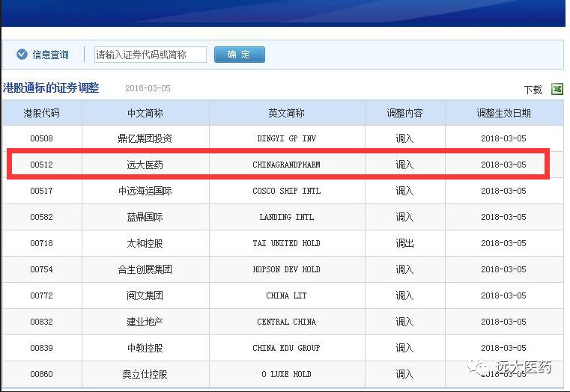Click the 2018-03-05 date beside the title

148,88
